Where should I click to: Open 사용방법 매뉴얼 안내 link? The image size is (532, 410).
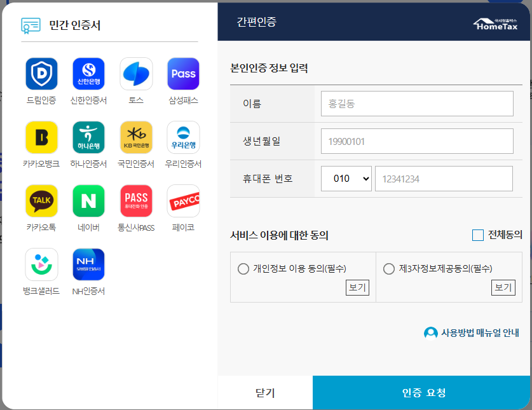472,333
